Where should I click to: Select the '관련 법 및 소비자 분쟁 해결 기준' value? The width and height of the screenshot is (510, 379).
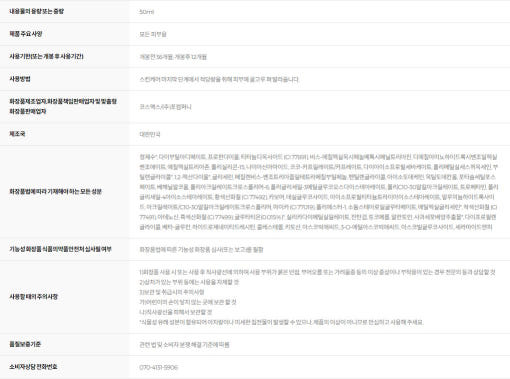184,345
